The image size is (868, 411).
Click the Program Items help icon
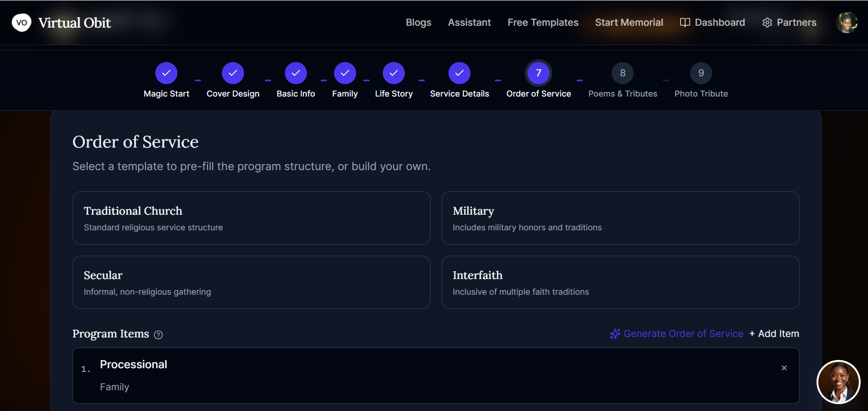click(159, 335)
